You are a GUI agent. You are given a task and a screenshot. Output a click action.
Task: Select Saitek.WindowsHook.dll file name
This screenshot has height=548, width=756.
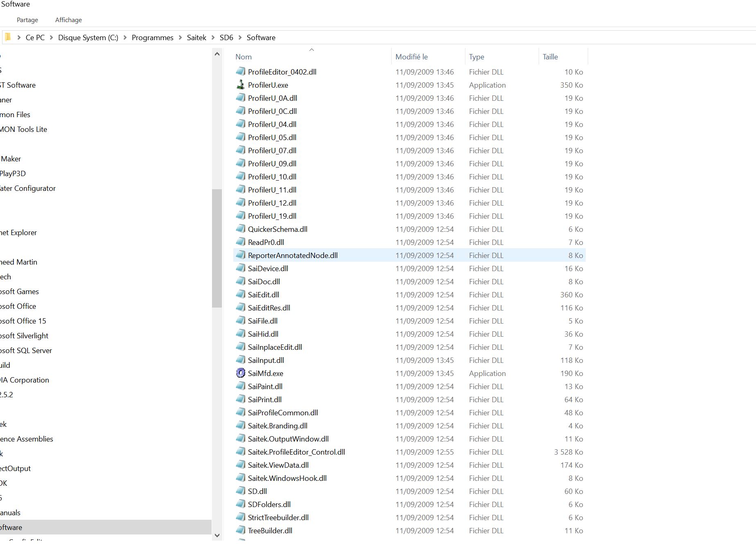(x=287, y=478)
